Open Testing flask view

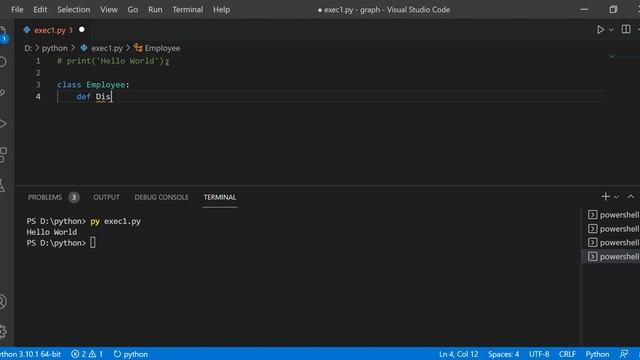point(3,185)
